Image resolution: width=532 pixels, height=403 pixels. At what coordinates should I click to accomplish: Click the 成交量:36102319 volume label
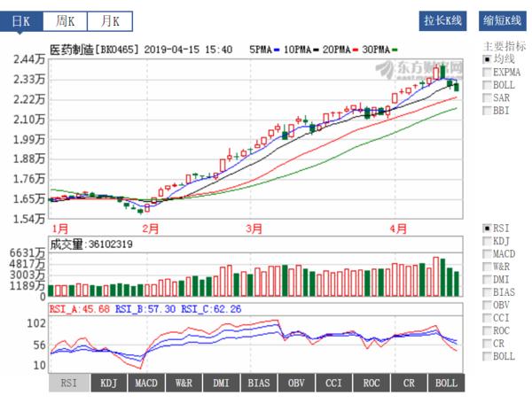tap(91, 244)
